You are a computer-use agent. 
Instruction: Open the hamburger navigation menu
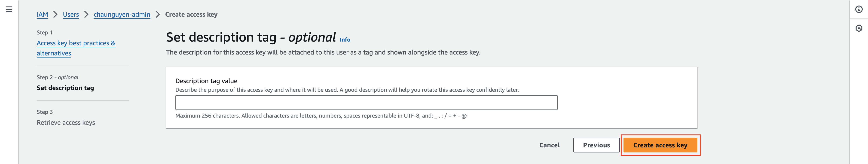coord(9,9)
